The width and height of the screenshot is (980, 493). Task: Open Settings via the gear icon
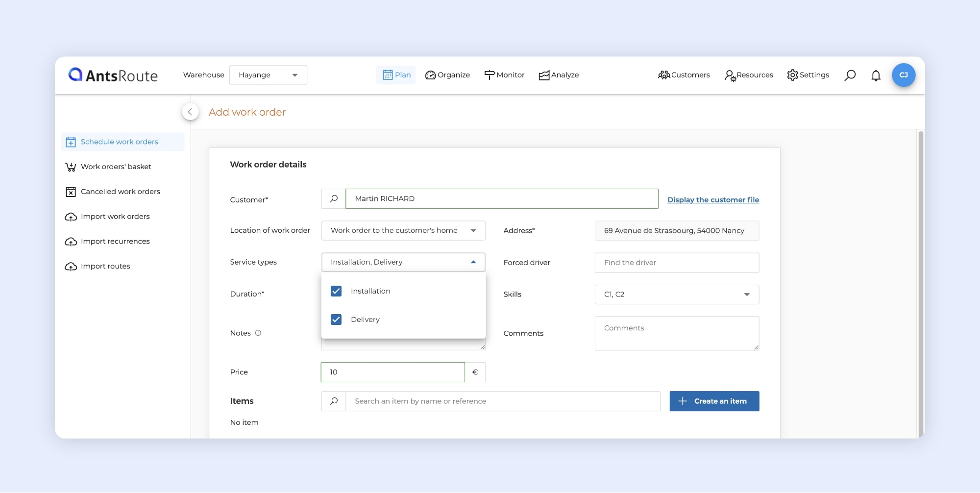792,75
